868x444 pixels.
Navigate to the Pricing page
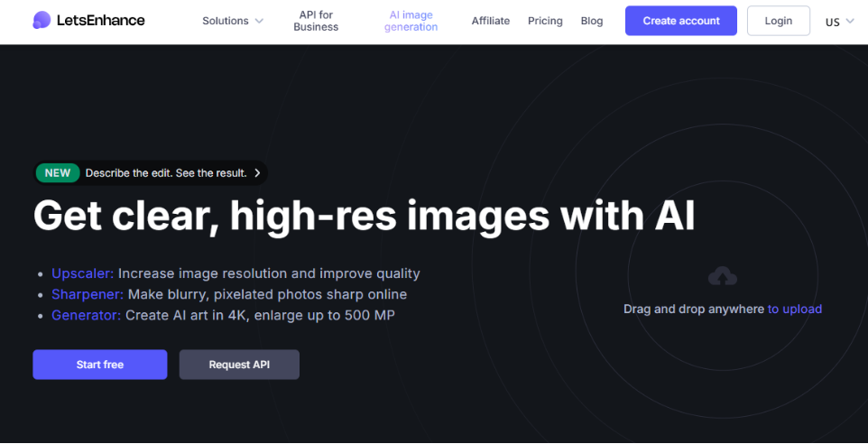point(545,21)
